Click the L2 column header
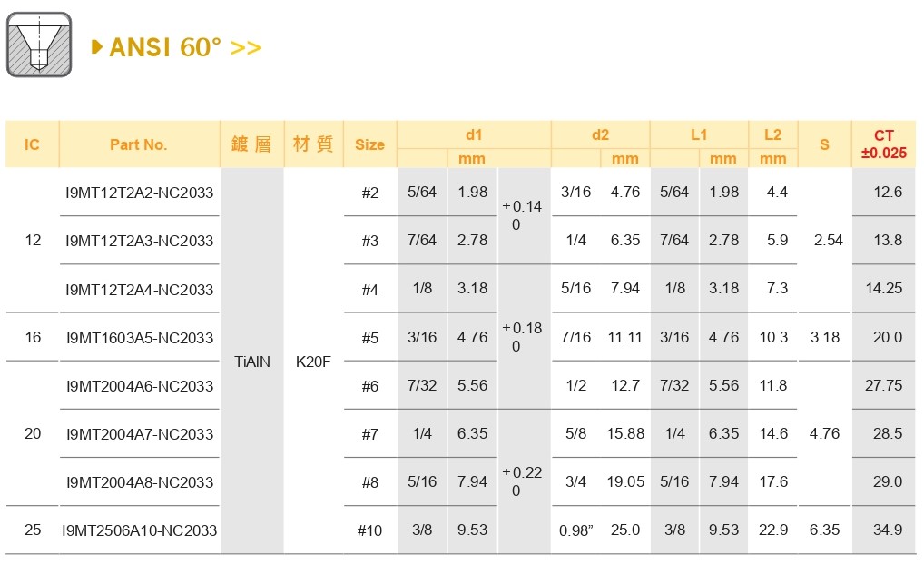The width and height of the screenshot is (924, 565). click(x=772, y=135)
